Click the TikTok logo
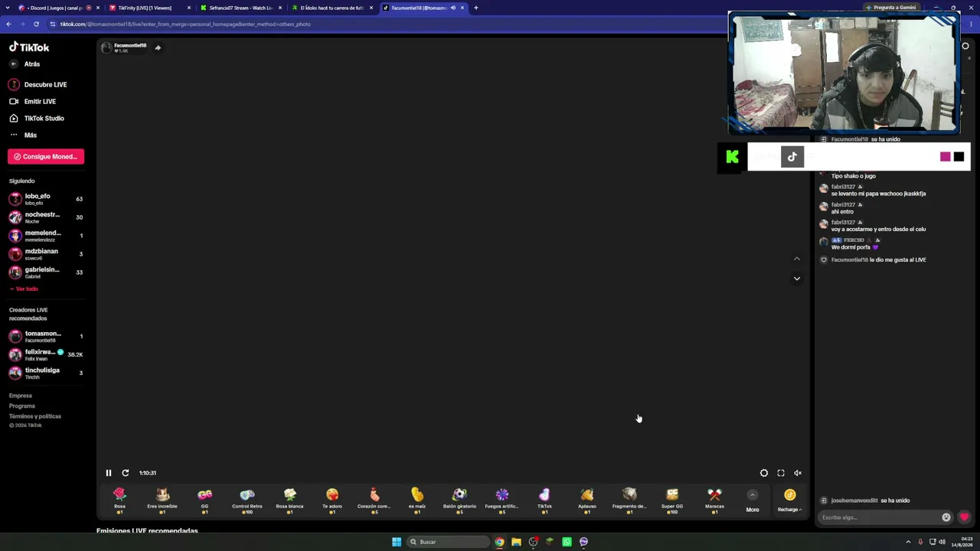Image resolution: width=980 pixels, height=551 pixels. pos(29,47)
